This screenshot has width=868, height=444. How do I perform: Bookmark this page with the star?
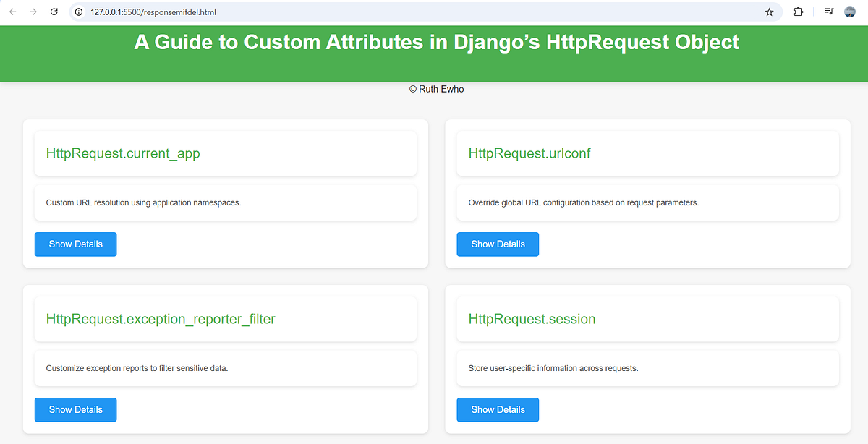769,12
